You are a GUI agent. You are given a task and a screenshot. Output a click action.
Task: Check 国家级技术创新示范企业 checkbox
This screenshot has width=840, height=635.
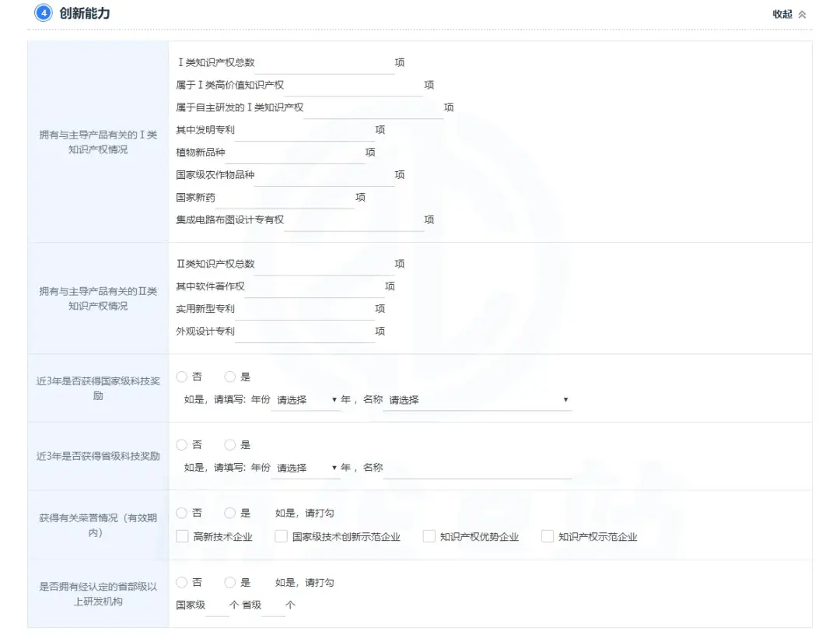coord(281,536)
